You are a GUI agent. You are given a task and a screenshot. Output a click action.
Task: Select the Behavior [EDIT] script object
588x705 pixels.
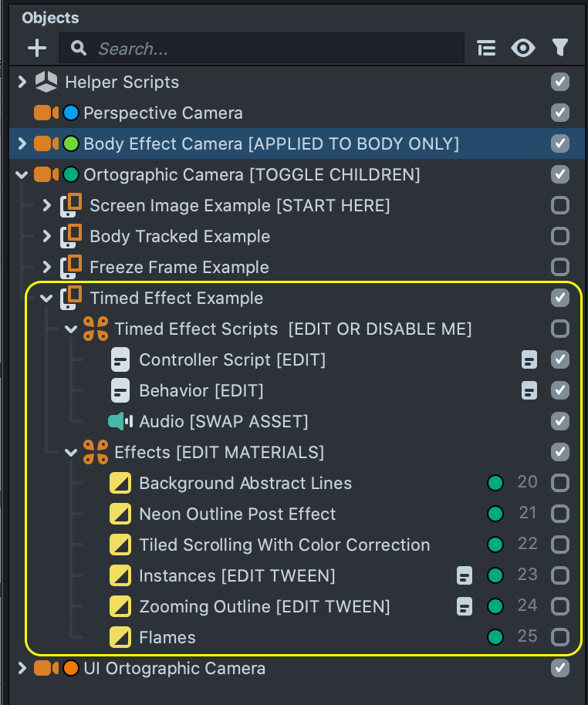201,391
